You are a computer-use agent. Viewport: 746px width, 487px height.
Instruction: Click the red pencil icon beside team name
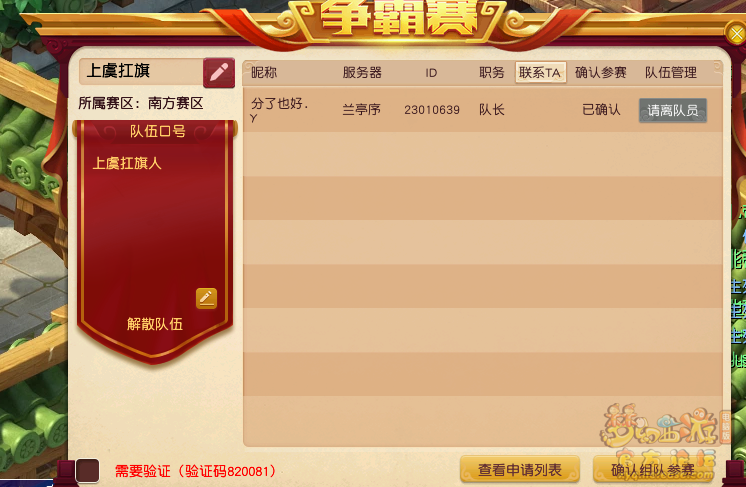(x=219, y=73)
